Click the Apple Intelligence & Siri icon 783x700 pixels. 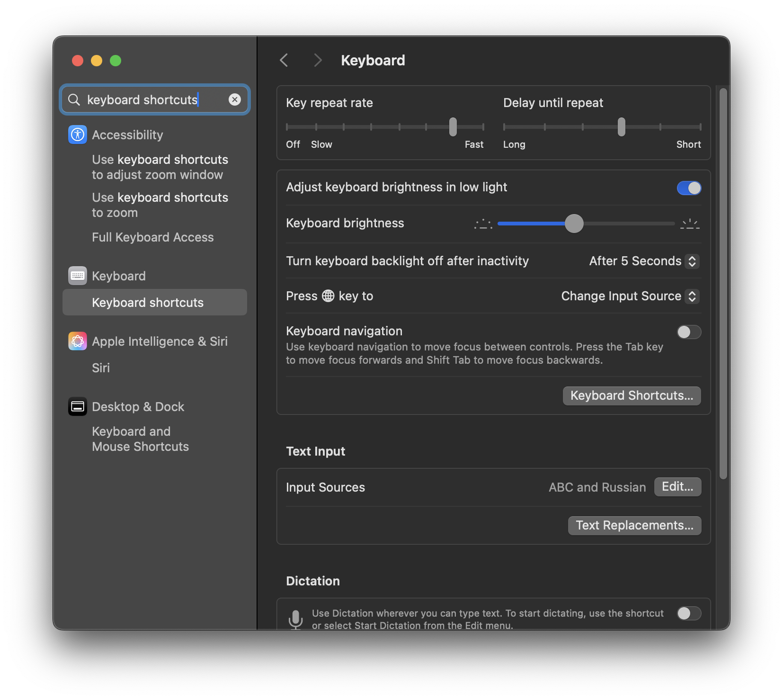[78, 341]
